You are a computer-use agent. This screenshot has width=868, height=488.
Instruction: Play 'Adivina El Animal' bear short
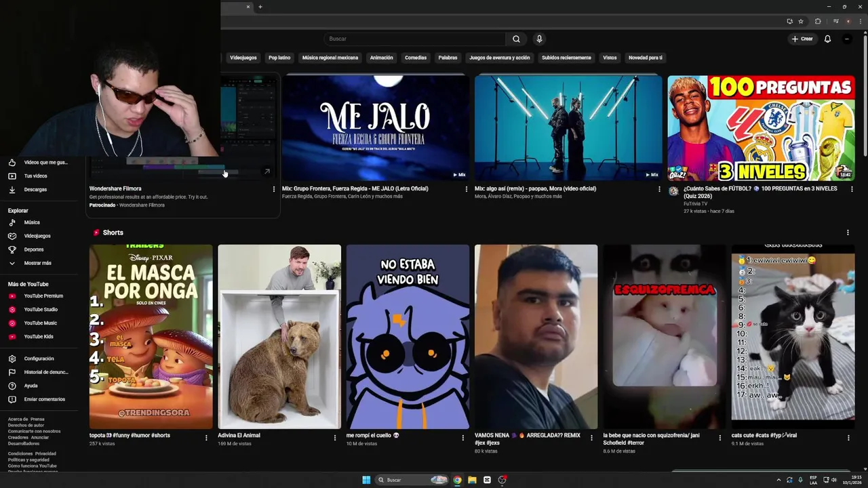[x=279, y=337]
